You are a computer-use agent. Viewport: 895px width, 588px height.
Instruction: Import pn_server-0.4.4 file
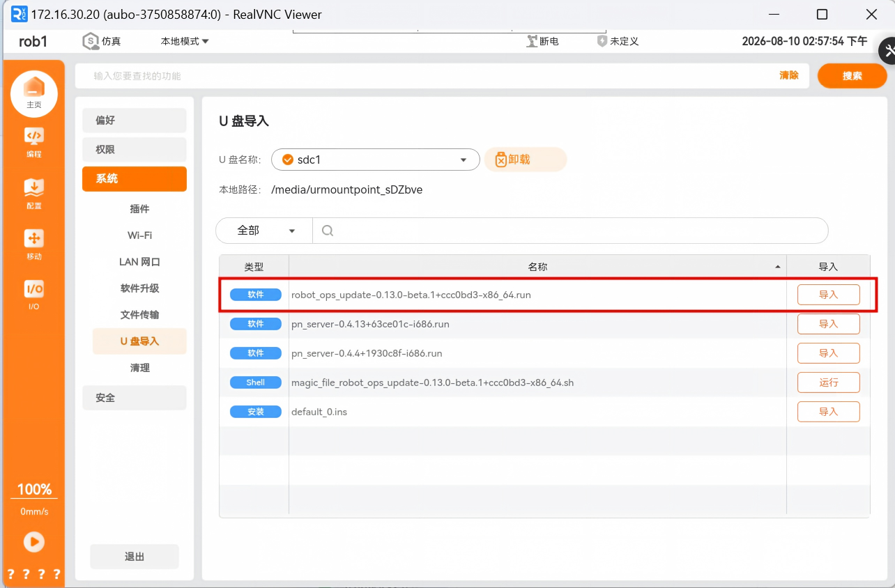[828, 353]
